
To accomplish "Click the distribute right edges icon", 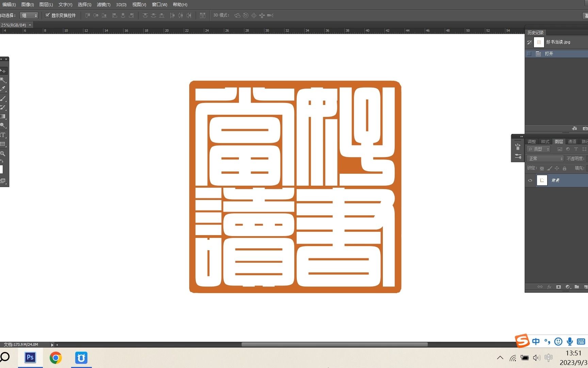I will tap(189, 15).
